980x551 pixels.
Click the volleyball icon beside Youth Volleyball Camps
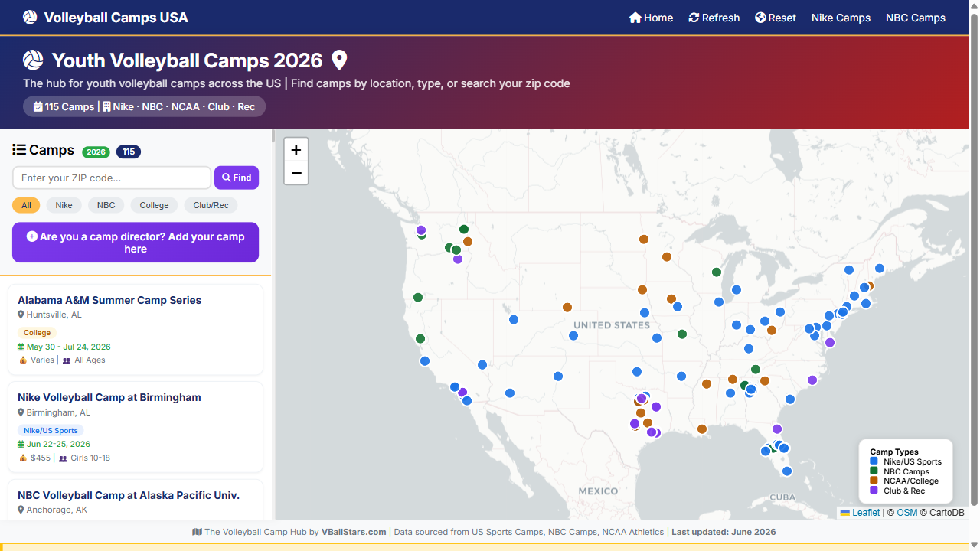point(33,60)
